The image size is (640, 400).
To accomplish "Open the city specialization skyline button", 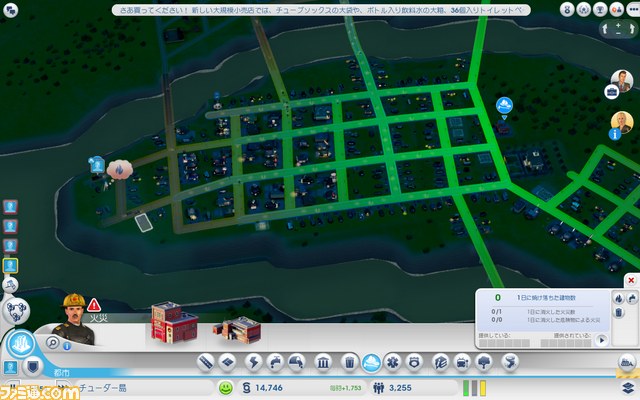I will pyautogui.click(x=20, y=344).
